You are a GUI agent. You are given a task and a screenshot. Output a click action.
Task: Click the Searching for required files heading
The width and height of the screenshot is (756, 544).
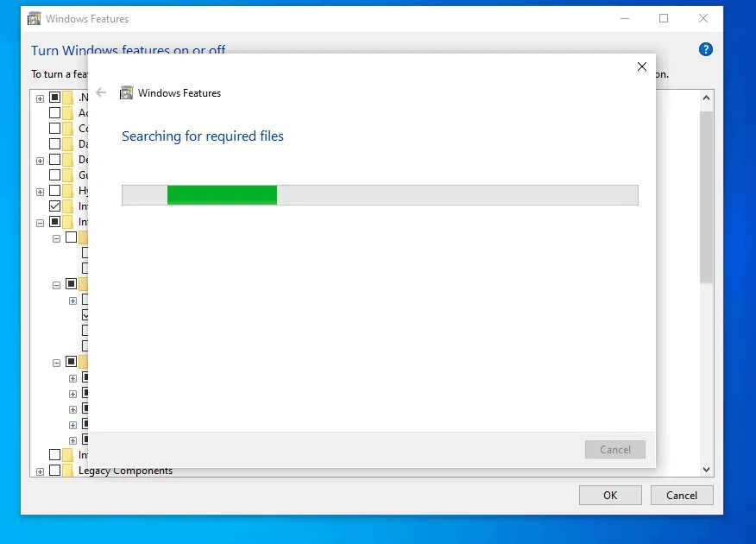[x=203, y=136]
